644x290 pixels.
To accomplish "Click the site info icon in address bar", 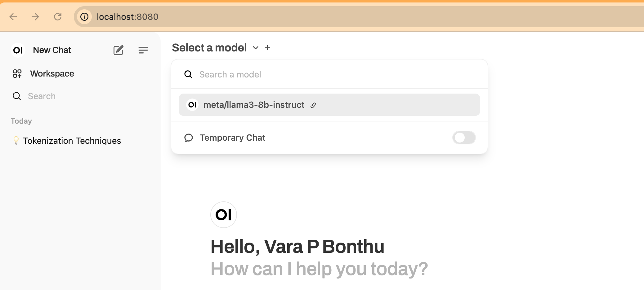I will pos(84,17).
